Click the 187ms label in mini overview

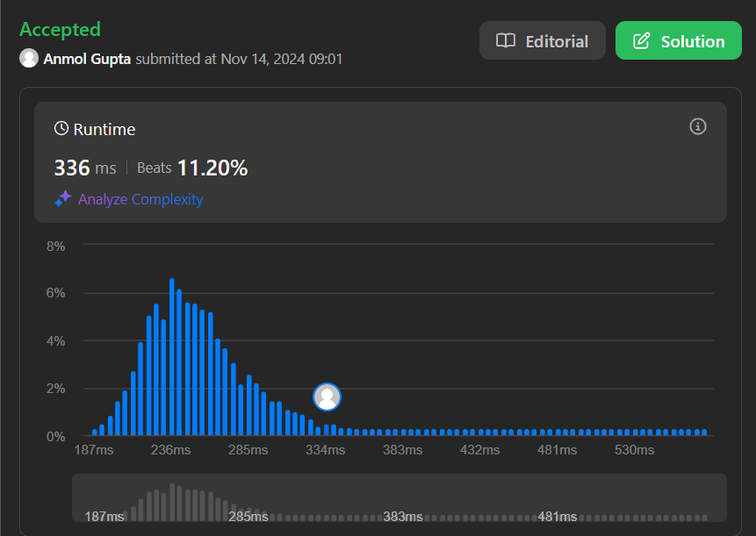point(104,517)
